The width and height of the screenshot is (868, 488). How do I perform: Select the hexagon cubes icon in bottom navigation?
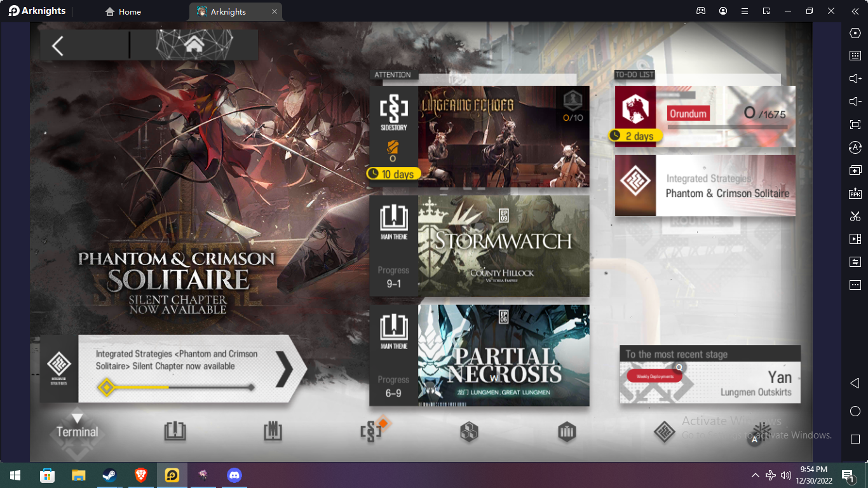tap(469, 432)
